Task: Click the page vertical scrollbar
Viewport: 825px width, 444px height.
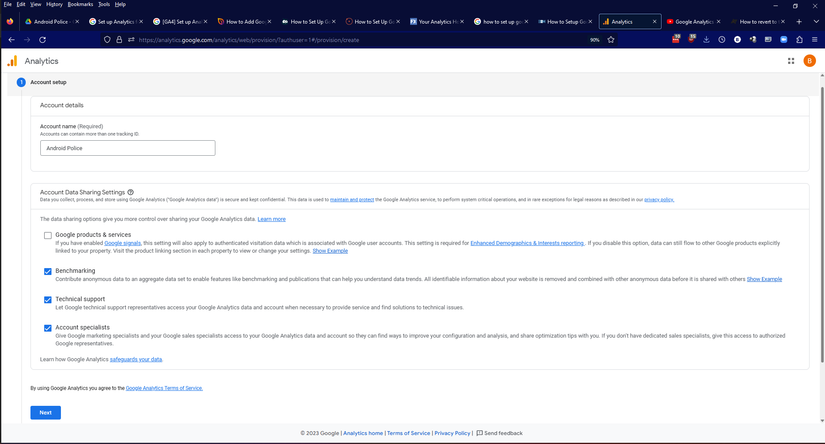Action: pos(822,225)
